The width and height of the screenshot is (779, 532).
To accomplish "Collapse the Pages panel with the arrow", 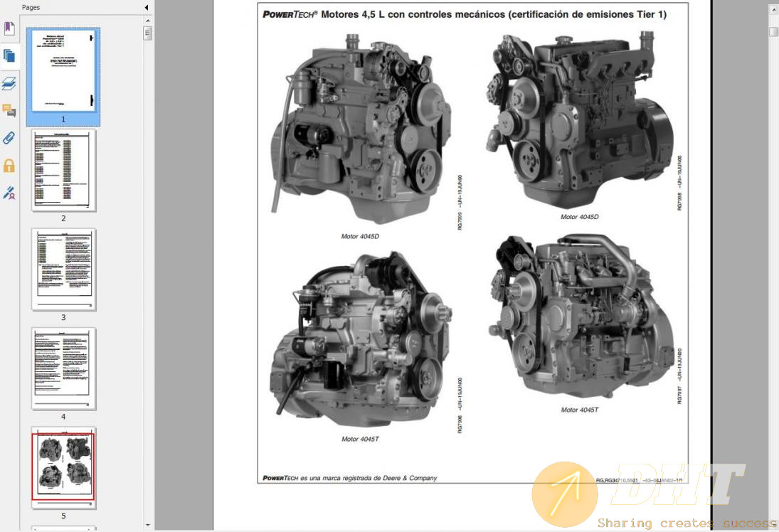I will point(146,7).
